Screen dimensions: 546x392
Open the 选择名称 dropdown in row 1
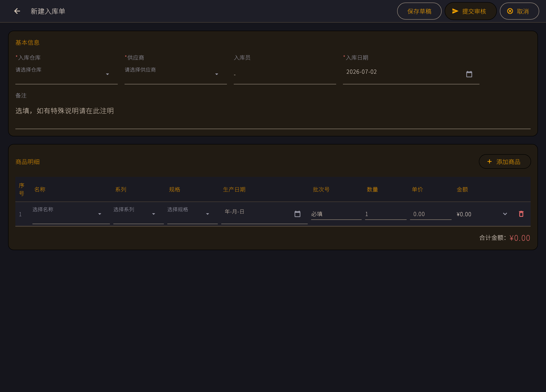[71, 214]
